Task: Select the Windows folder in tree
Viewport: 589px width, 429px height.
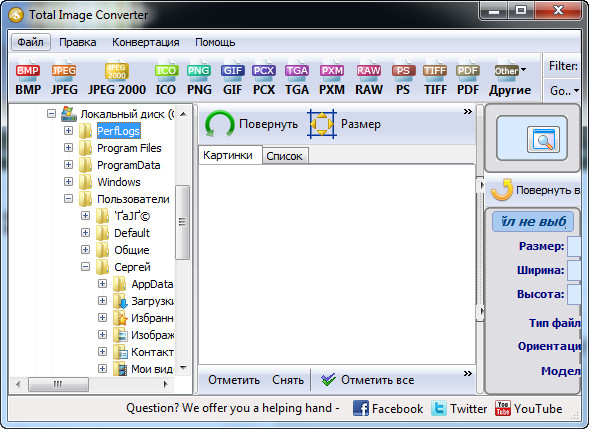Action: coord(119,182)
